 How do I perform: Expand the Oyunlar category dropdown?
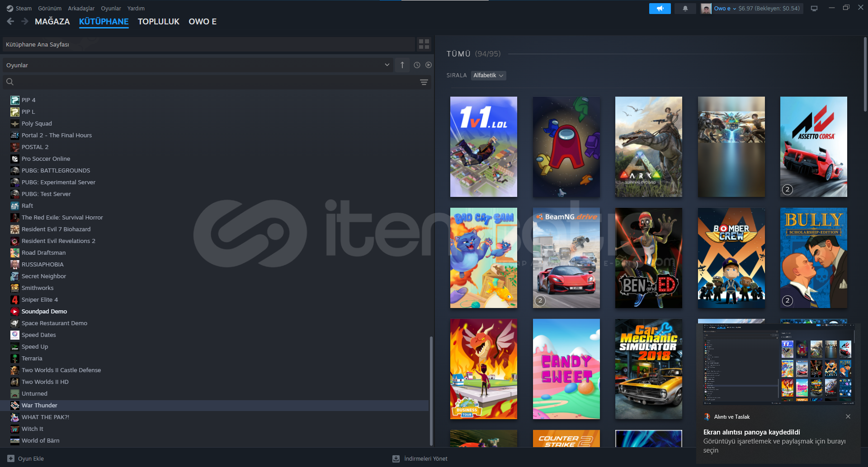[x=387, y=65]
